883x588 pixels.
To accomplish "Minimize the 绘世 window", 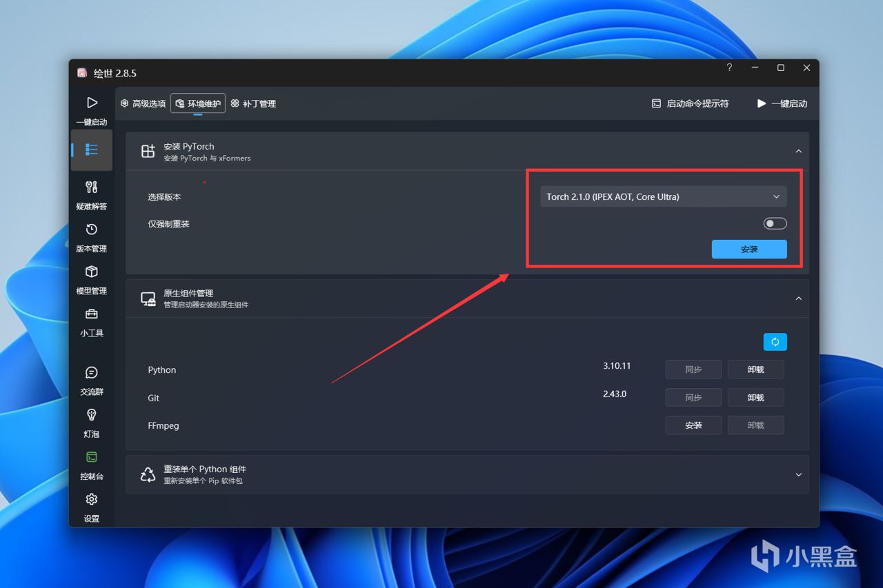I will tap(756, 68).
